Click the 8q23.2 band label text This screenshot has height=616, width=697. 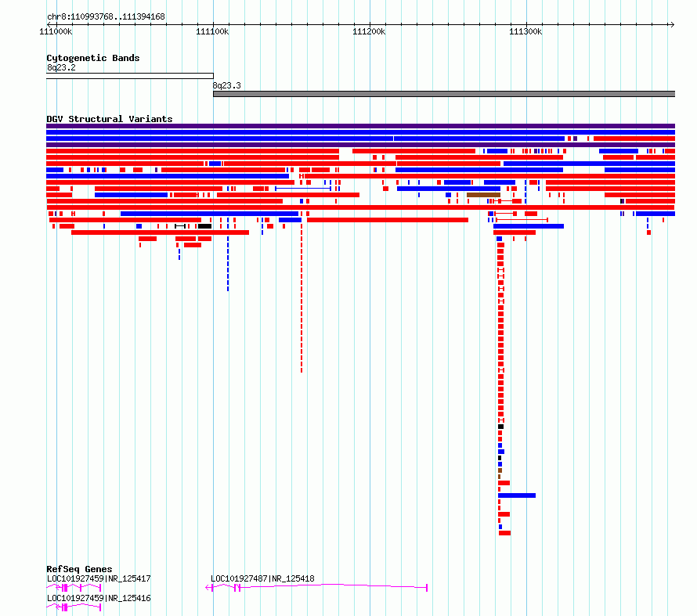click(x=61, y=67)
